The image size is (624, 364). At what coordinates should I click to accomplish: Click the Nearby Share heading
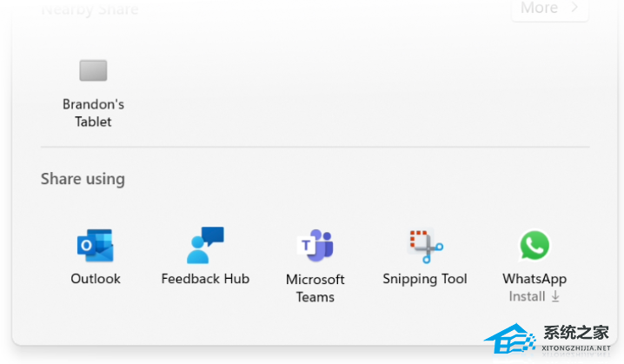[x=90, y=10]
